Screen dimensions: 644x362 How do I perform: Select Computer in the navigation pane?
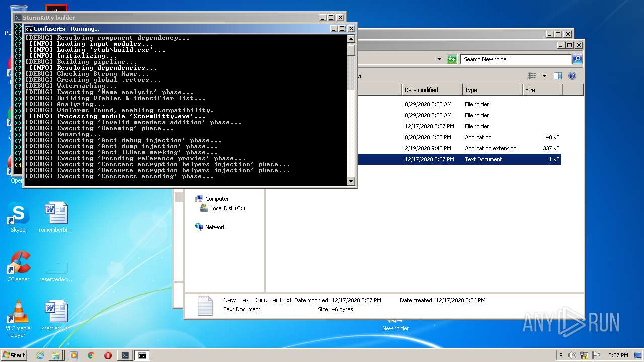(x=212, y=199)
